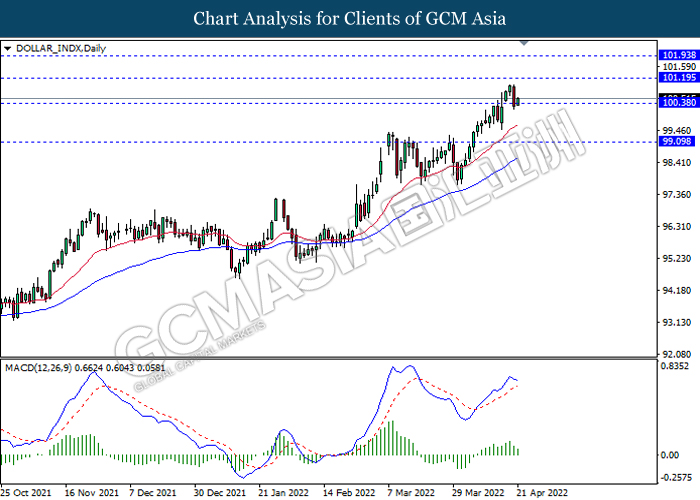Click the -0.2575 MACD scale value
700x500 pixels.
tap(676, 477)
